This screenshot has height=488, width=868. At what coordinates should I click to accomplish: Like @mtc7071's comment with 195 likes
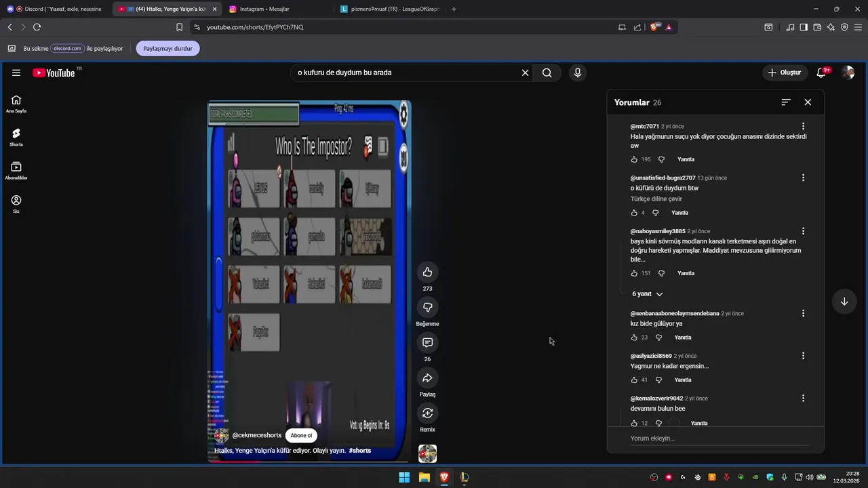(634, 159)
